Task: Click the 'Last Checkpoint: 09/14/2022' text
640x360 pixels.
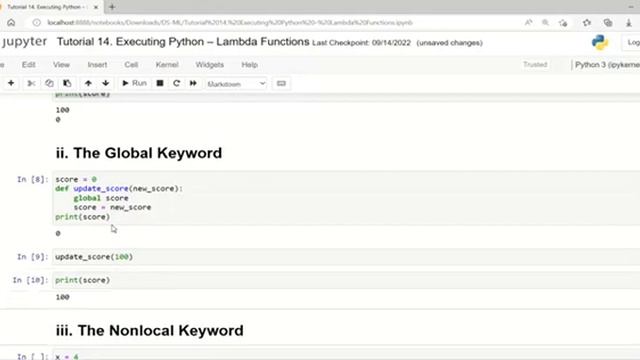Action: (x=361, y=43)
